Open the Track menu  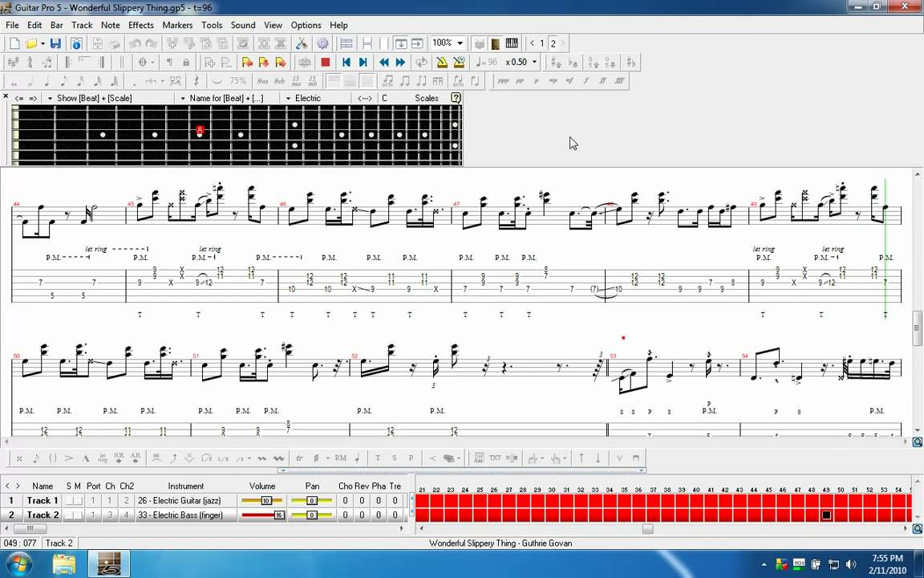click(82, 26)
